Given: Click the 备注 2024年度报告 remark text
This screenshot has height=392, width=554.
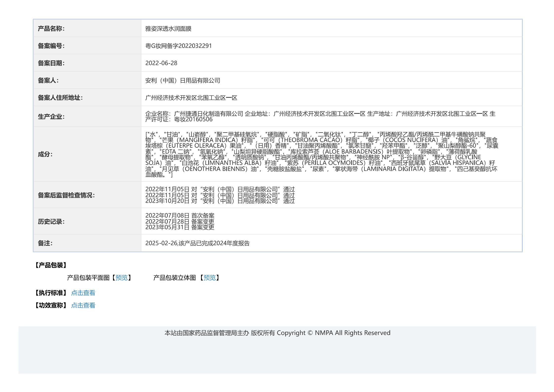Looking at the screenshot, I should point(197,243).
